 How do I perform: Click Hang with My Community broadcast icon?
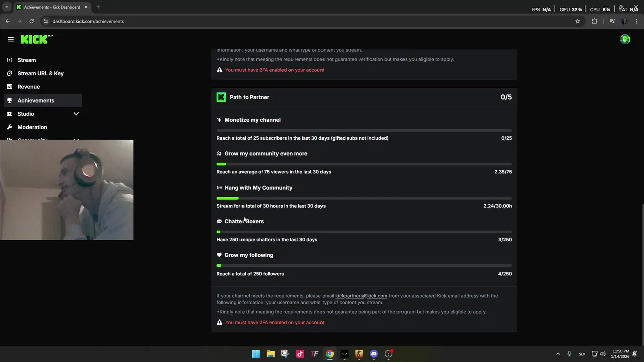pyautogui.click(x=219, y=188)
